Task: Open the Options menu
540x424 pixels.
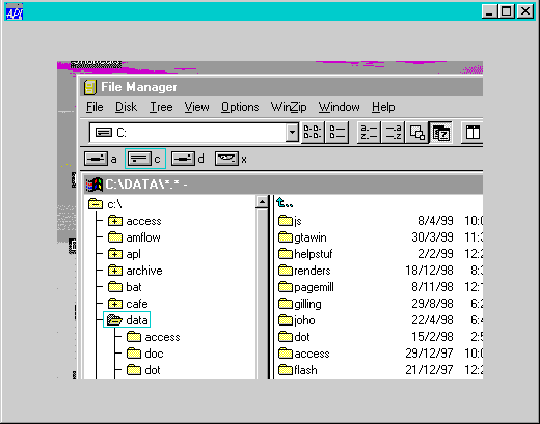Action: [240, 107]
